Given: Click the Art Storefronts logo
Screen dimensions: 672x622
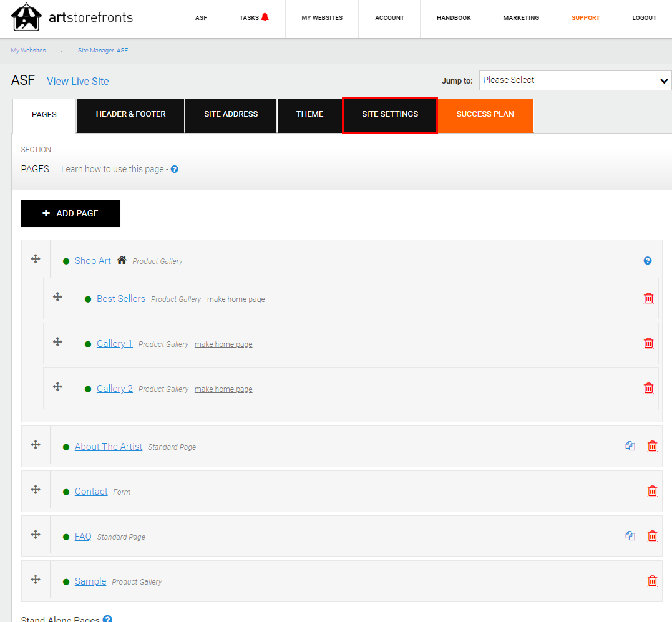Looking at the screenshot, I should tap(72, 18).
